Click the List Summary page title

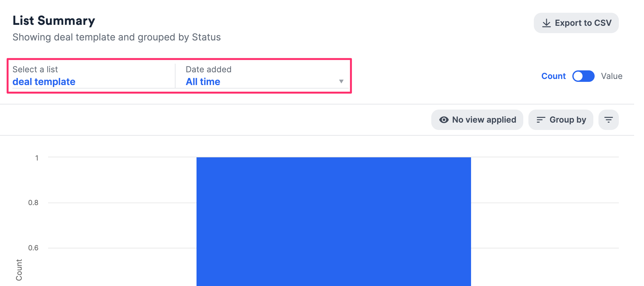[54, 20]
